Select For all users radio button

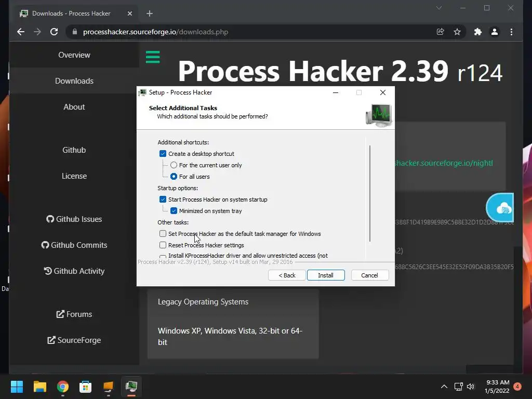click(174, 177)
